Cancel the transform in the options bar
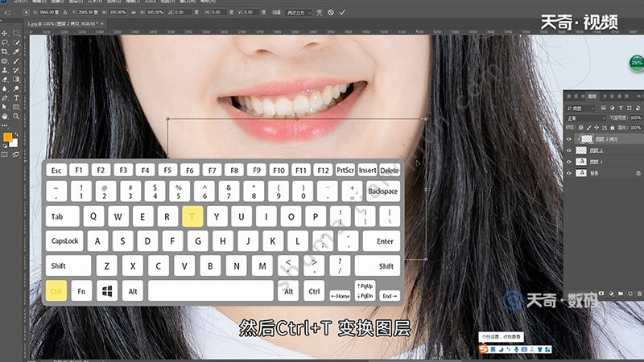Image resolution: width=644 pixels, height=362 pixels. [x=331, y=13]
